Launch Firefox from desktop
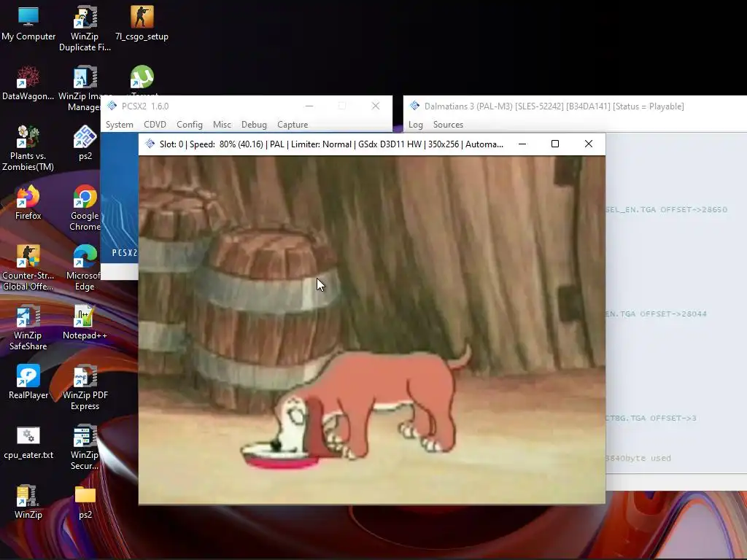747x560 pixels. (28, 203)
